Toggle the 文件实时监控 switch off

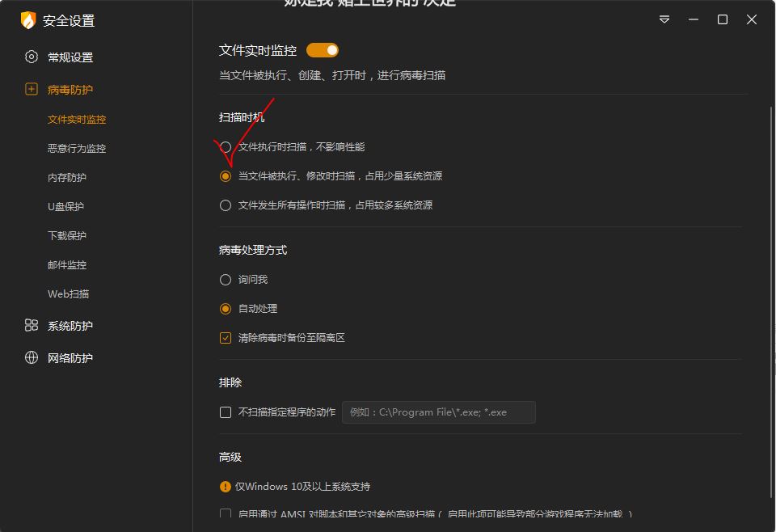tap(323, 50)
